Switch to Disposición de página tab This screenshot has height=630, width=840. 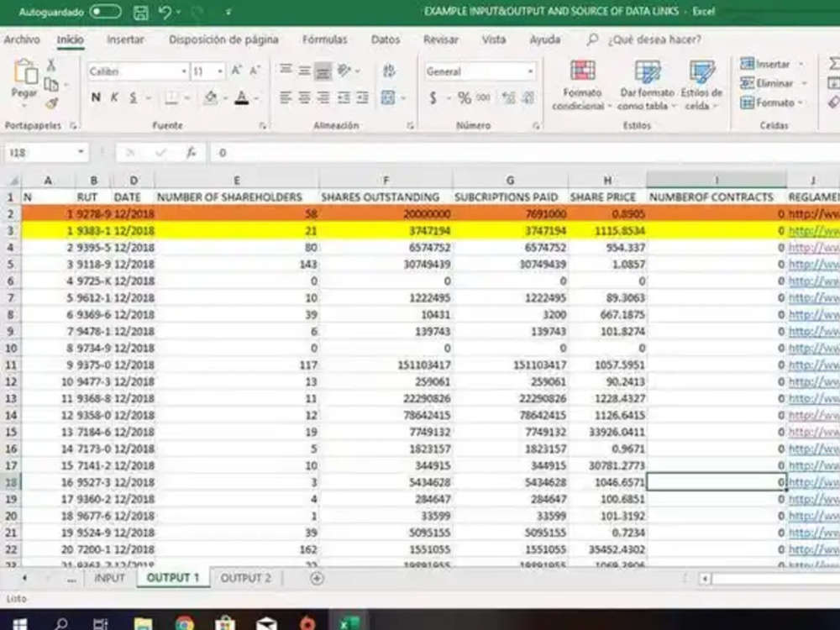click(x=223, y=39)
